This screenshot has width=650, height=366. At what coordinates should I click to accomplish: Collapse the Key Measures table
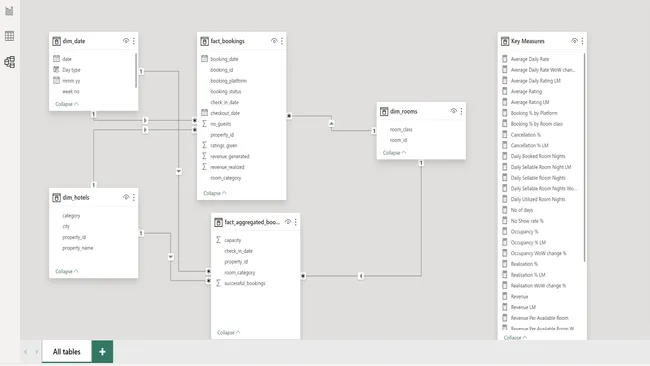(515, 338)
